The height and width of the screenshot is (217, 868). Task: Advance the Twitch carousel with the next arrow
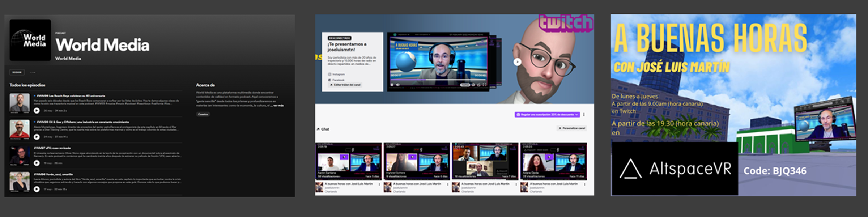click(517, 62)
